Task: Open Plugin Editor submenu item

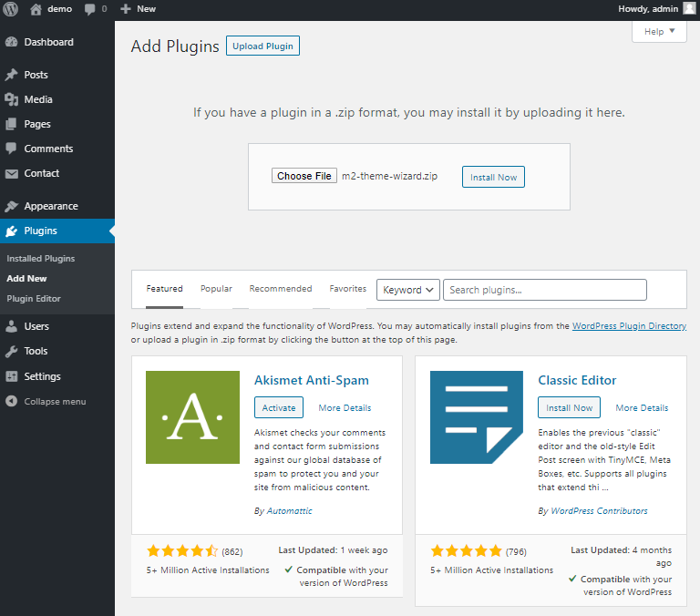Action: coord(34,299)
